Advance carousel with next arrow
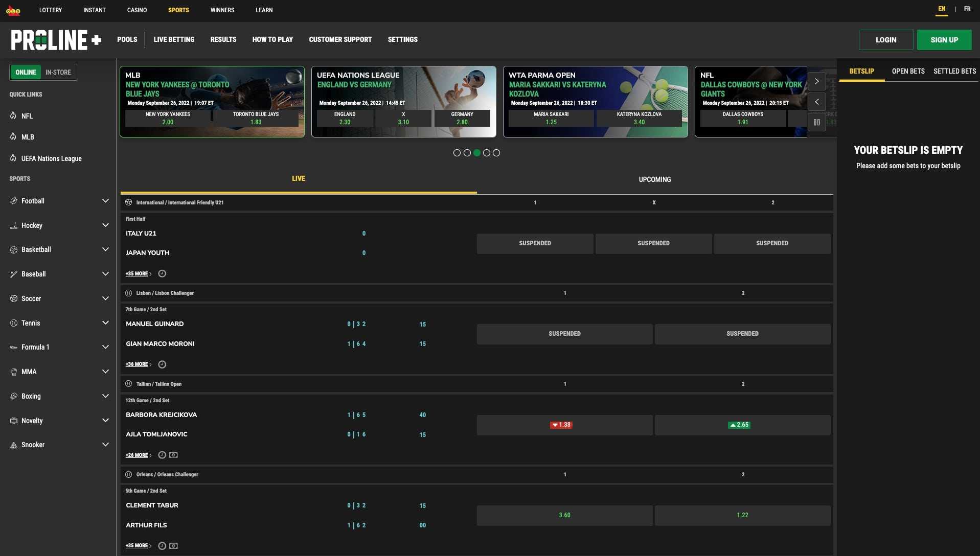 817,81
